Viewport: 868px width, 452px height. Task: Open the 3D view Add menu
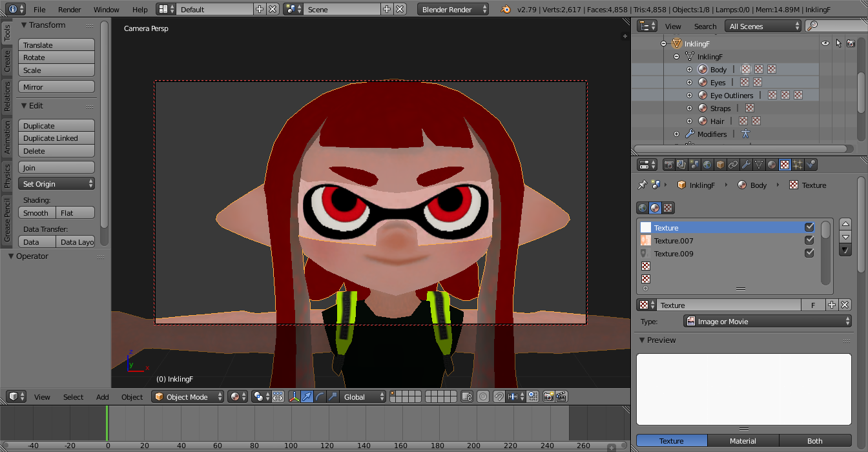point(103,397)
